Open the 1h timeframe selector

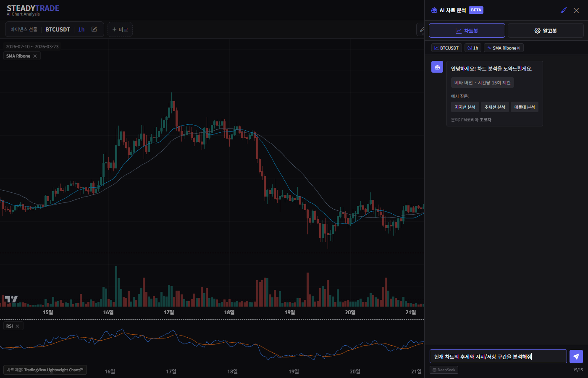(x=81, y=29)
